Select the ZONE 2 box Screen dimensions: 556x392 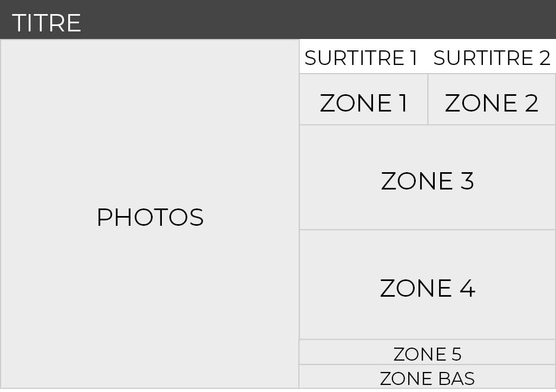click(492, 99)
